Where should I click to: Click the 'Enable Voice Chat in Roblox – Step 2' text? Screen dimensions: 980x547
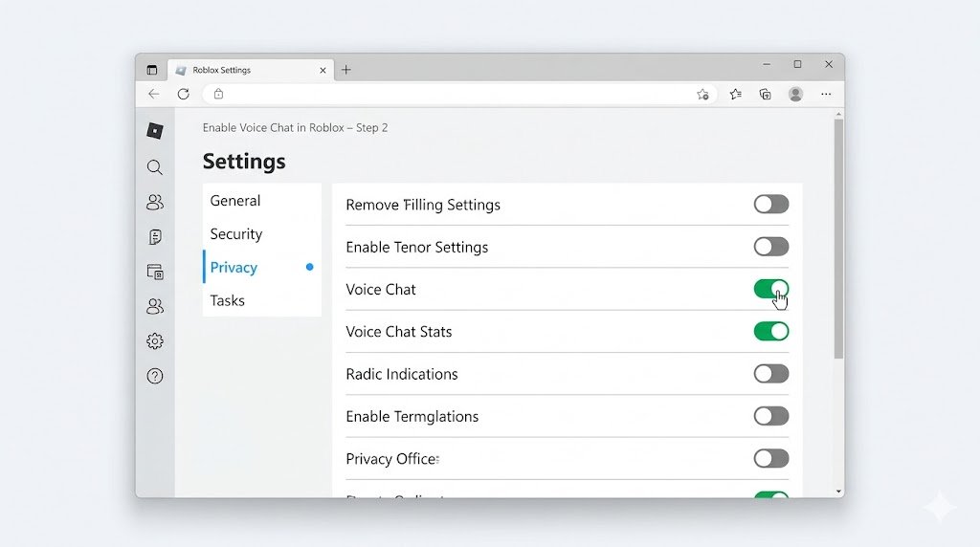point(295,127)
